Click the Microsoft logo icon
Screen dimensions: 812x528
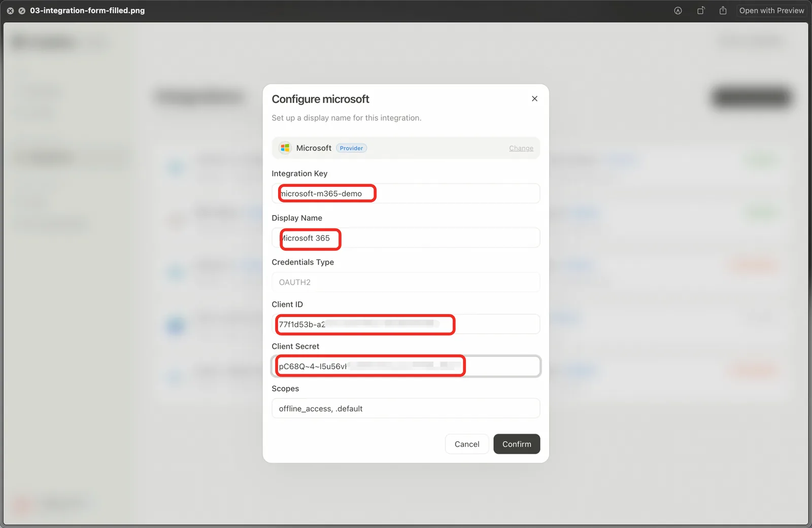point(285,148)
